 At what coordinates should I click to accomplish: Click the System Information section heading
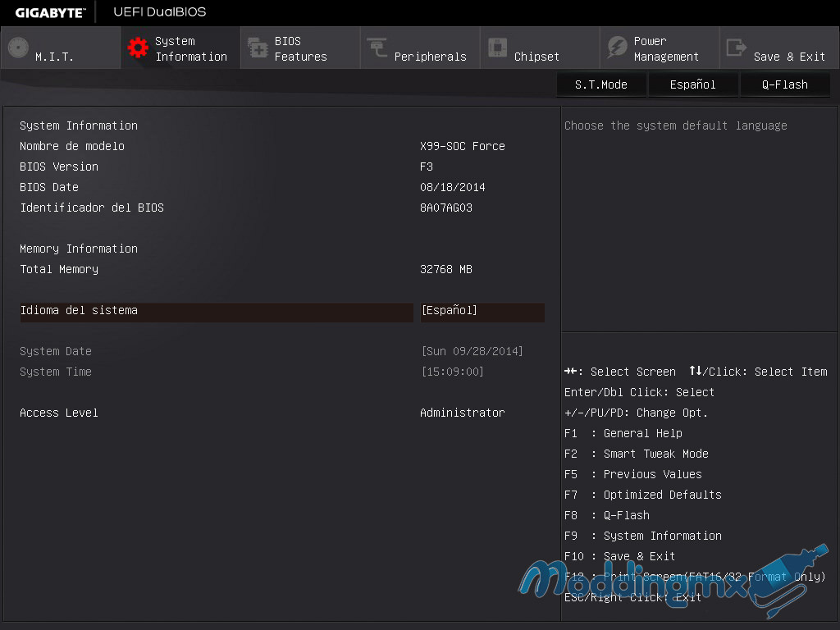pyautogui.click(x=79, y=126)
